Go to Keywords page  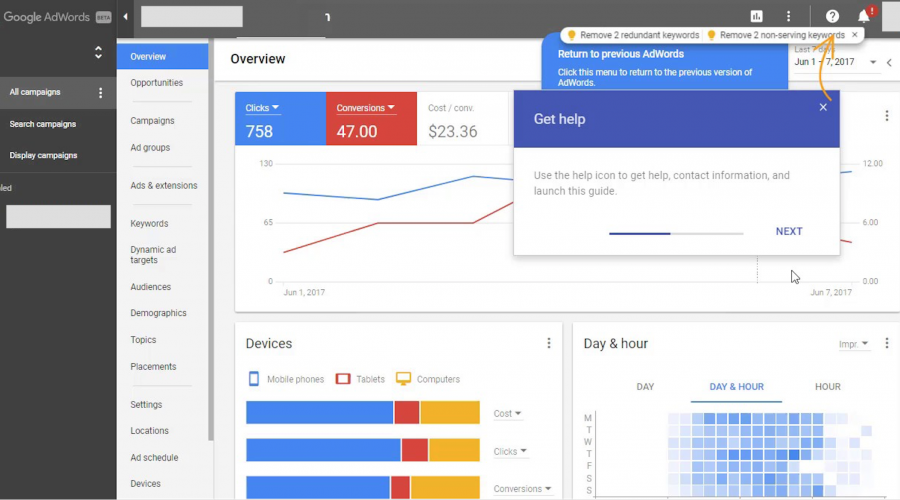click(x=149, y=223)
